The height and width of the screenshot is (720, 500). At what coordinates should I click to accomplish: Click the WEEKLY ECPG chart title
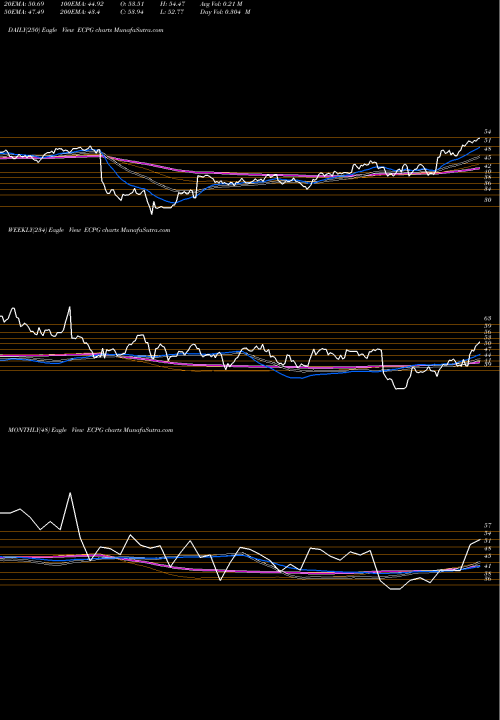point(89,230)
